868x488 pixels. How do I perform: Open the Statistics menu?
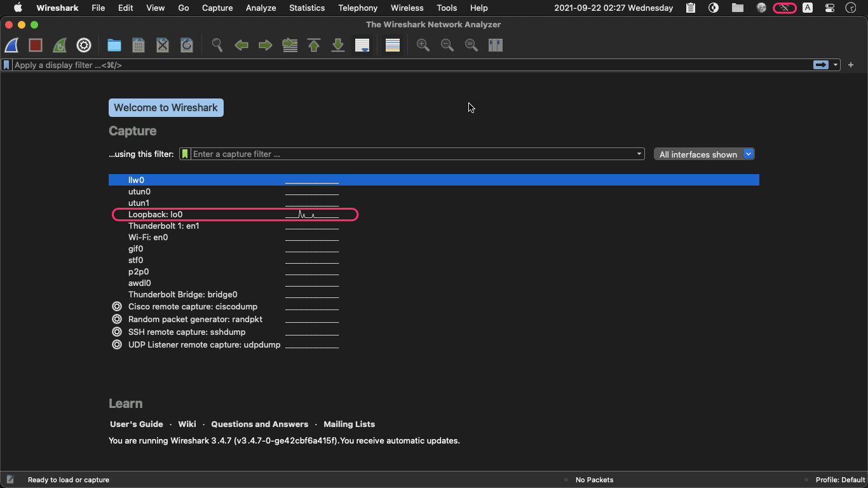[307, 8]
